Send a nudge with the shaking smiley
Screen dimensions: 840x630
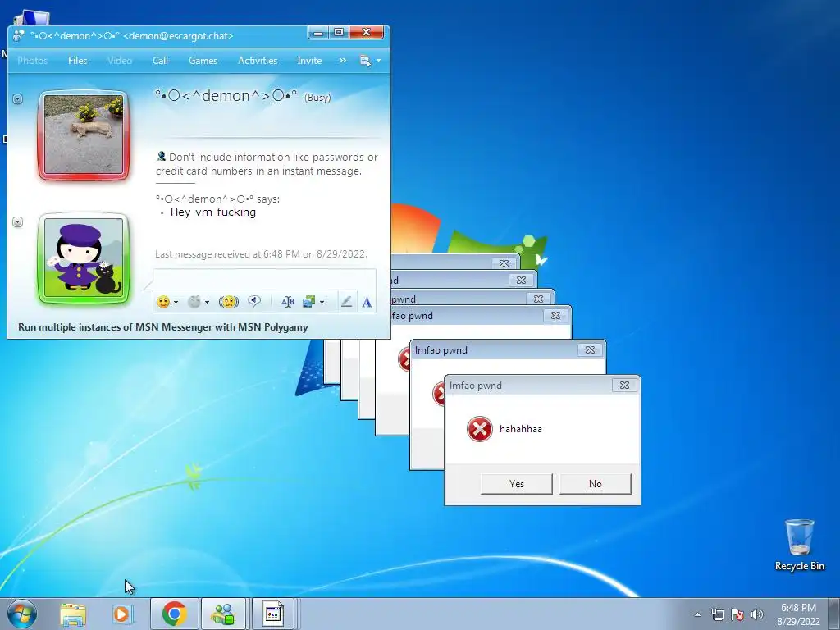click(x=229, y=302)
